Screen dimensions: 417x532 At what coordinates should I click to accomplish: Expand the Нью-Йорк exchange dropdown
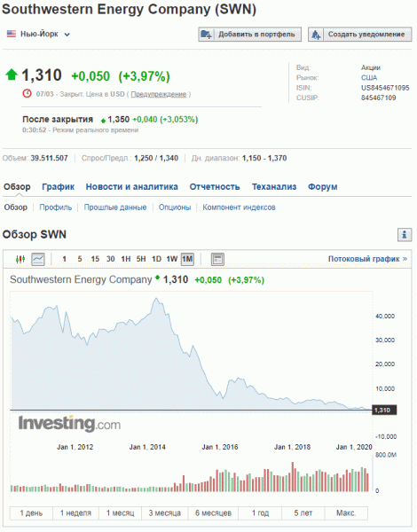[67, 35]
